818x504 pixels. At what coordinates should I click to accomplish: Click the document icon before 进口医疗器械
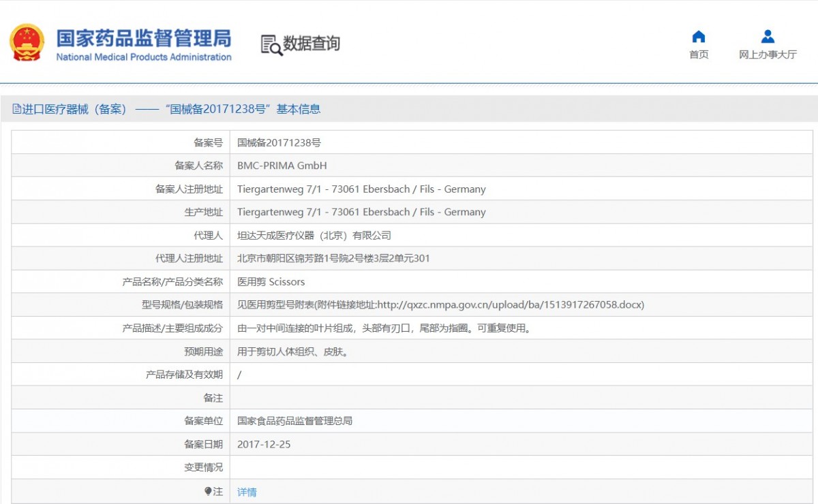click(x=16, y=109)
